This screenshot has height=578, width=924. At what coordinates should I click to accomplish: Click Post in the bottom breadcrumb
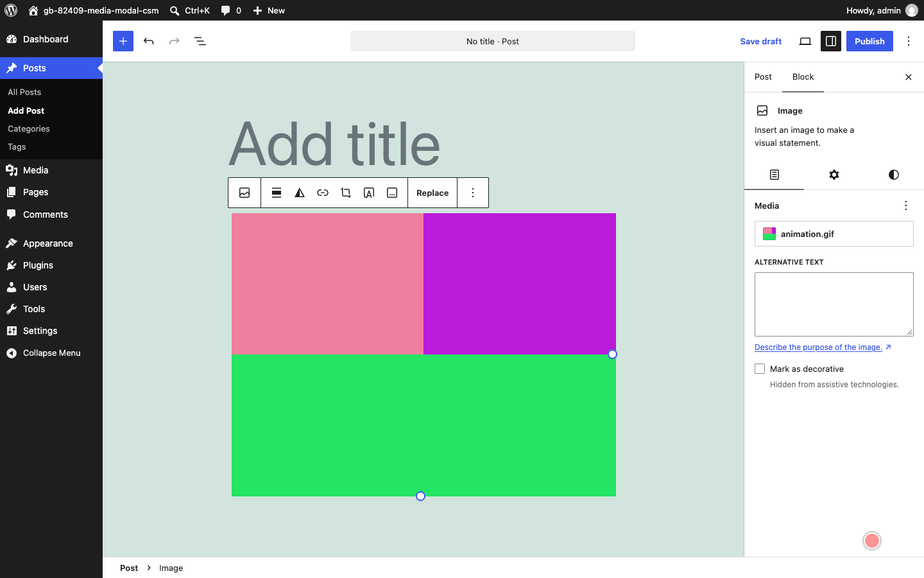click(x=129, y=568)
